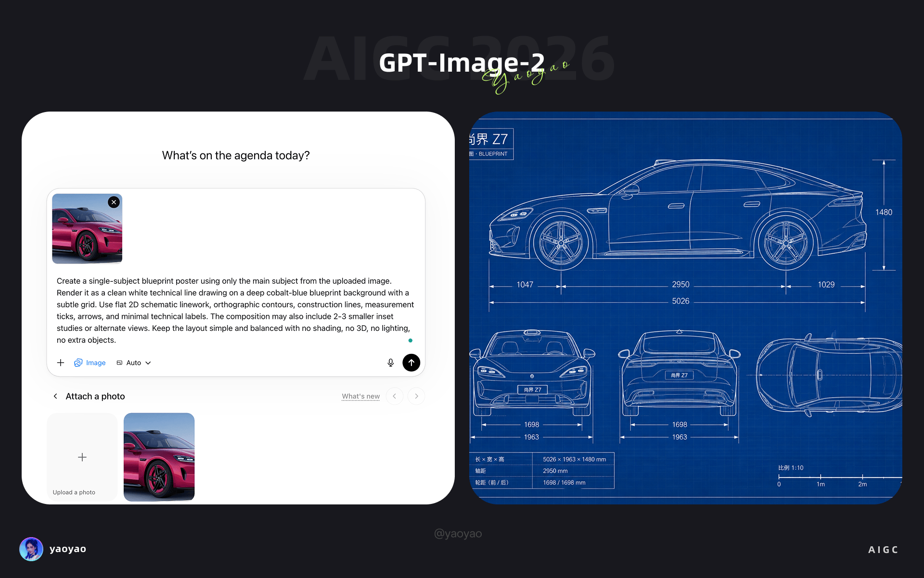This screenshot has width=924, height=578.
Task: Open the generated blueprint image
Action: point(686,308)
